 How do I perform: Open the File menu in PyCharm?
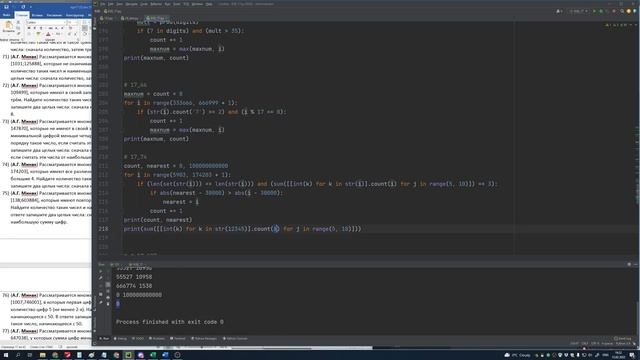point(103,4)
